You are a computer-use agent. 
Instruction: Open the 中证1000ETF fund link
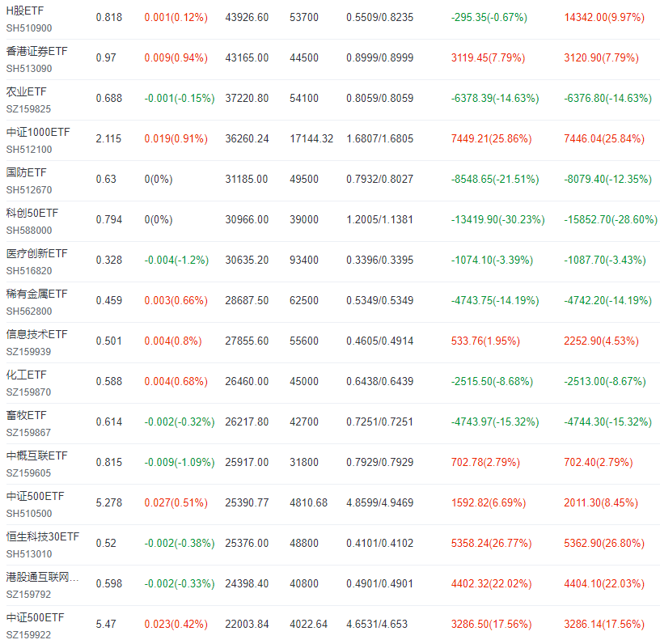[x=38, y=132]
